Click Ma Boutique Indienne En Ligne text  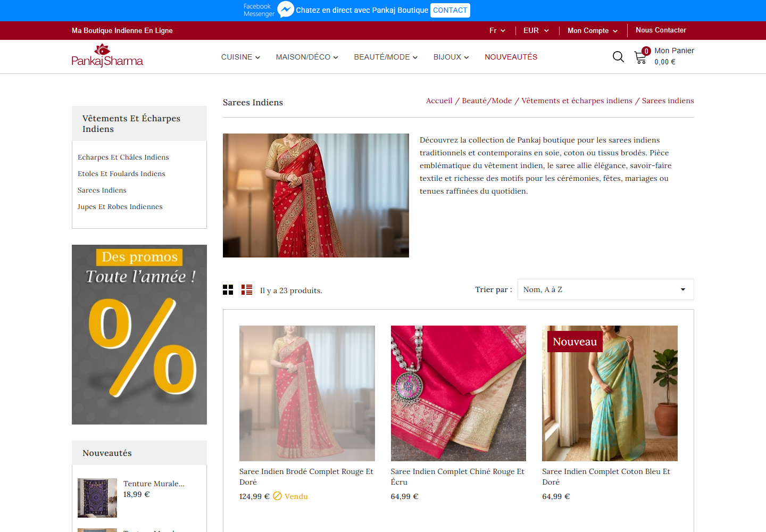click(x=122, y=30)
